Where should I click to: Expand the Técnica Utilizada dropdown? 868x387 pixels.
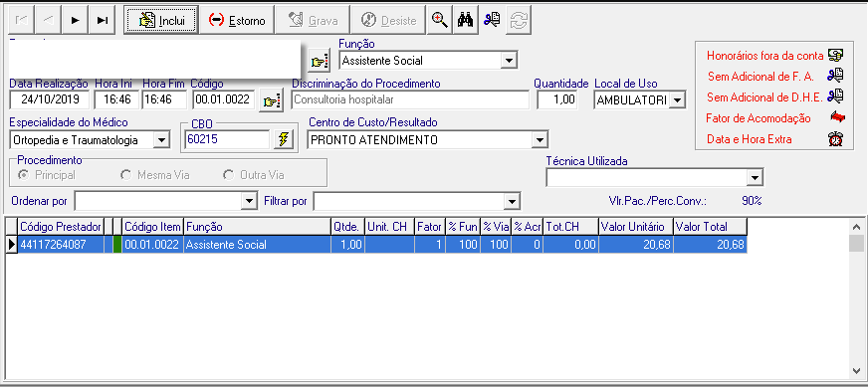[754, 178]
